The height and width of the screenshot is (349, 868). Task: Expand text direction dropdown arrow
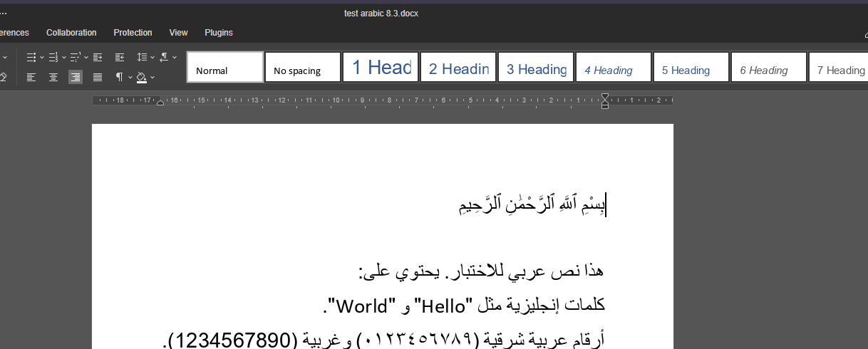(x=175, y=57)
